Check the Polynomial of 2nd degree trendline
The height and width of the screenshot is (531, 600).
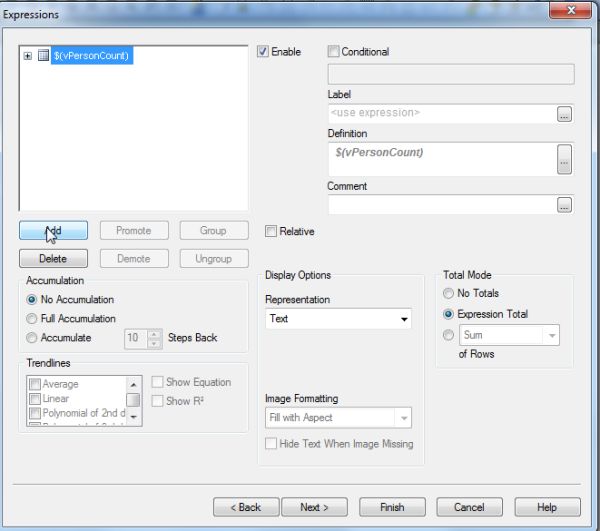(35, 413)
